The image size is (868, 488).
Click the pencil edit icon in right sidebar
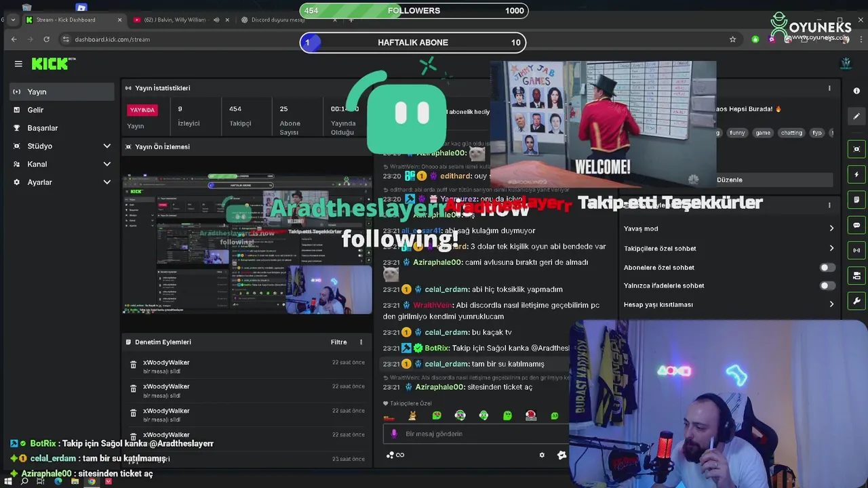(856, 116)
